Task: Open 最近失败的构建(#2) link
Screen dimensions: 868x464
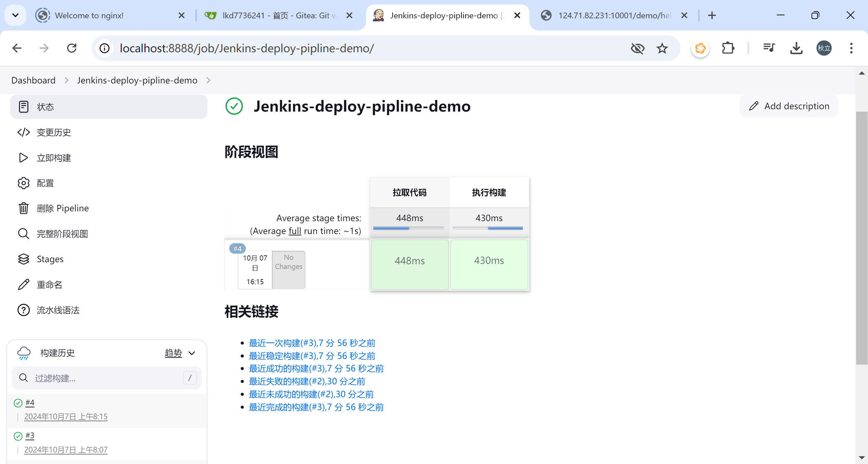Action: pyautogui.click(x=307, y=381)
